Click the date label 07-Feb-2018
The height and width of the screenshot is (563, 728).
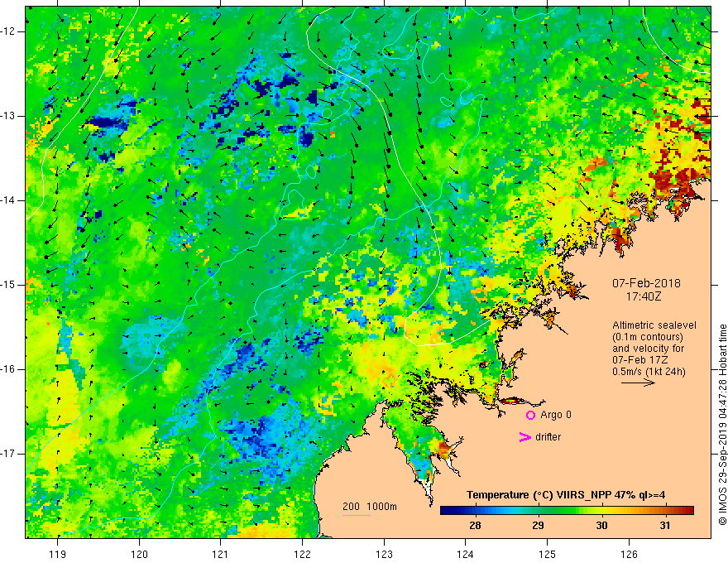click(646, 283)
